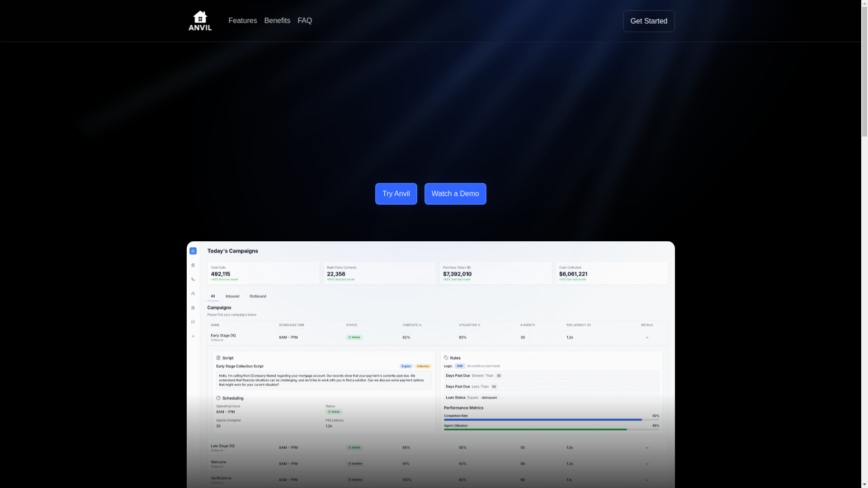Screen dimensions: 868x488
Task: Select the home icon in dashboard sidebar
Action: (193, 251)
